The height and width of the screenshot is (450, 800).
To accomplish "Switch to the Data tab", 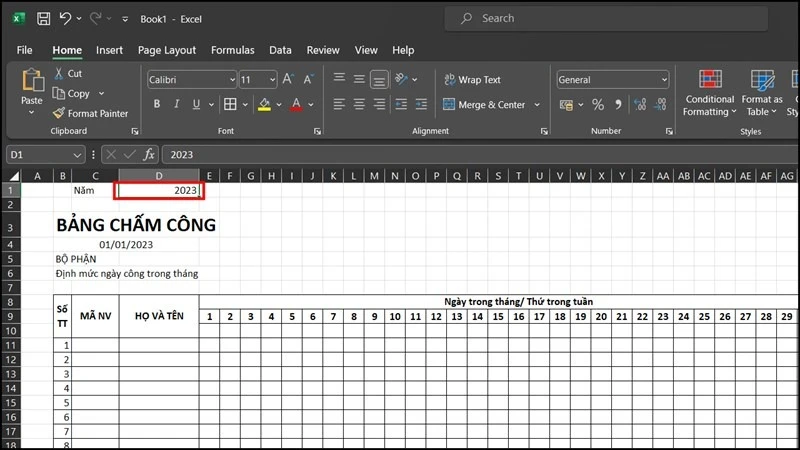I will [280, 50].
